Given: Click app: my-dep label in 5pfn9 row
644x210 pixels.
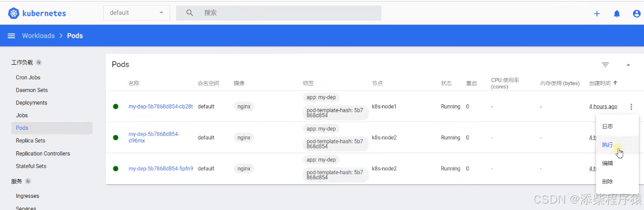Looking at the screenshot, I should pyautogui.click(x=321, y=160).
